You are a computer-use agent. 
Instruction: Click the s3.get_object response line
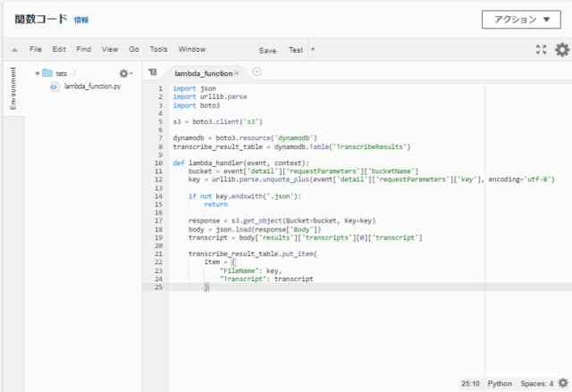(282, 221)
